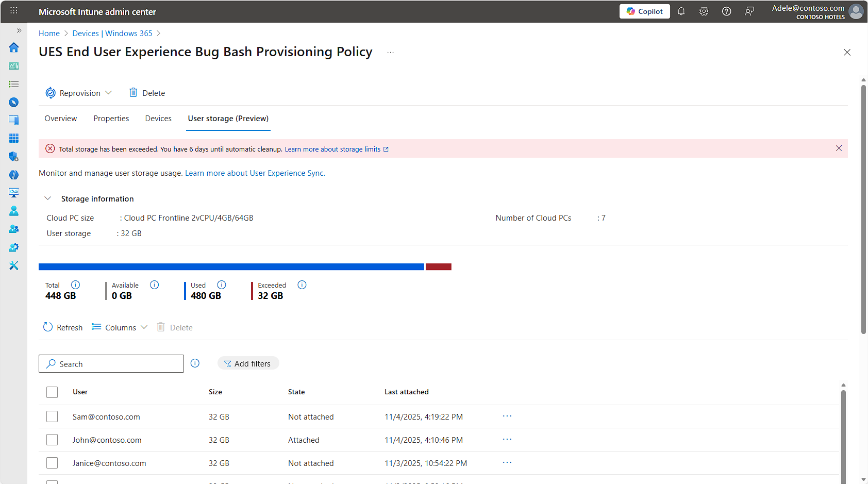868x484 pixels.
Task: Open Groups from the left sidebar
Action: pos(13,228)
